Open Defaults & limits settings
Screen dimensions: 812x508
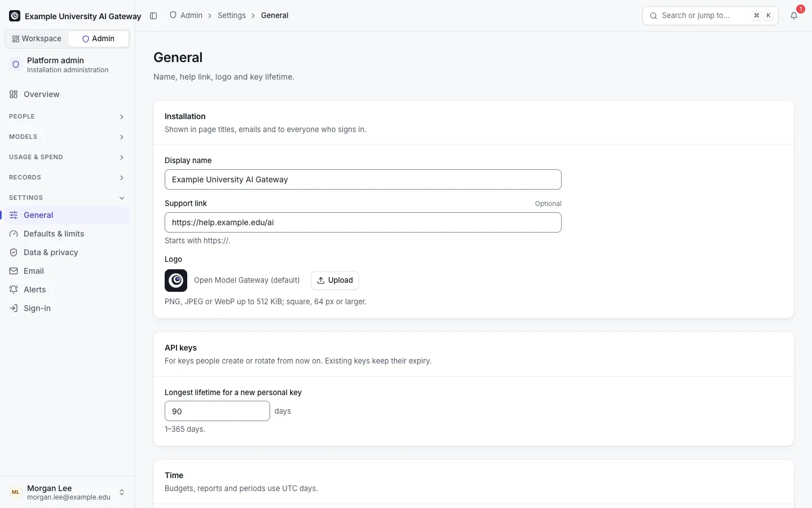[67, 234]
